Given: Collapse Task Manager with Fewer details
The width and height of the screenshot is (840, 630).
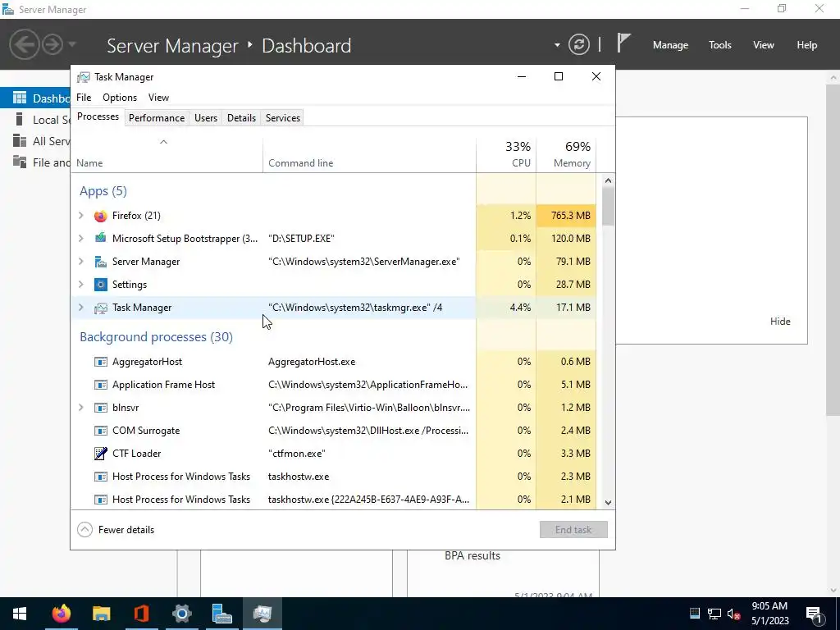Looking at the screenshot, I should click(116, 530).
